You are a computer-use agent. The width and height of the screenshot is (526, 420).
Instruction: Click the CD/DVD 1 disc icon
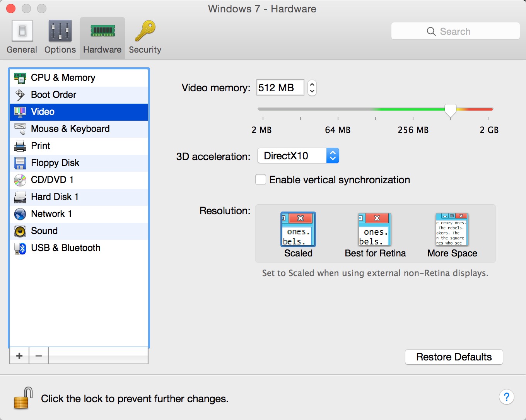pos(20,180)
